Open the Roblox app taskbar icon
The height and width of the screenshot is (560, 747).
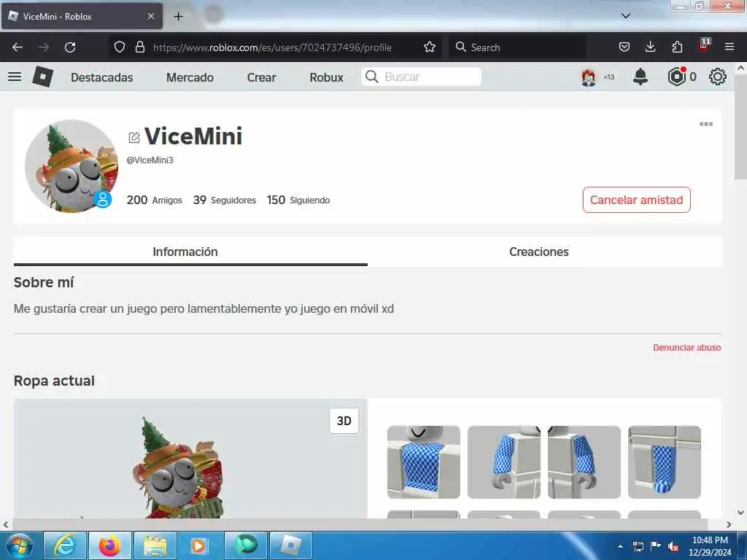click(291, 545)
